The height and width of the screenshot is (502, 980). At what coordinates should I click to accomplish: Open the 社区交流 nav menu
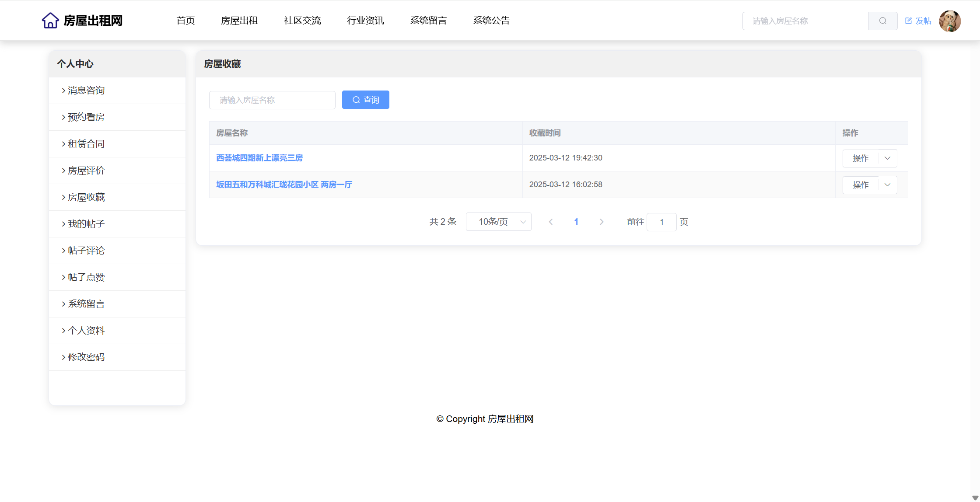(x=302, y=21)
